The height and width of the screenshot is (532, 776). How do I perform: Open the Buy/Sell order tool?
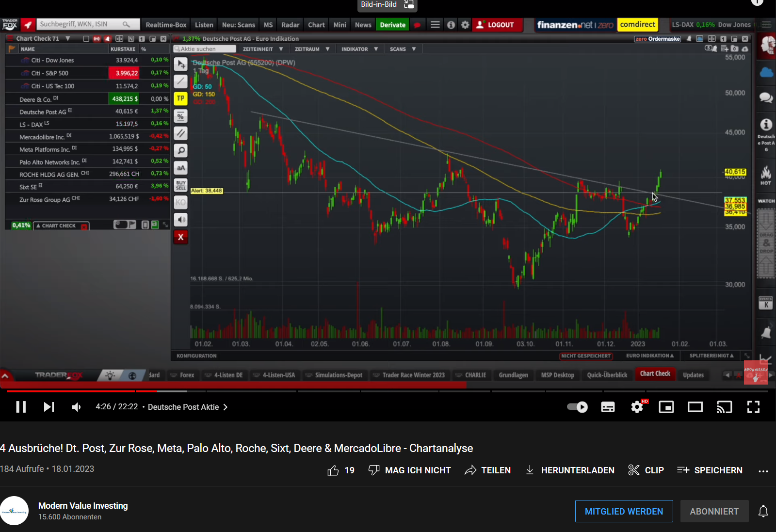[x=180, y=185]
